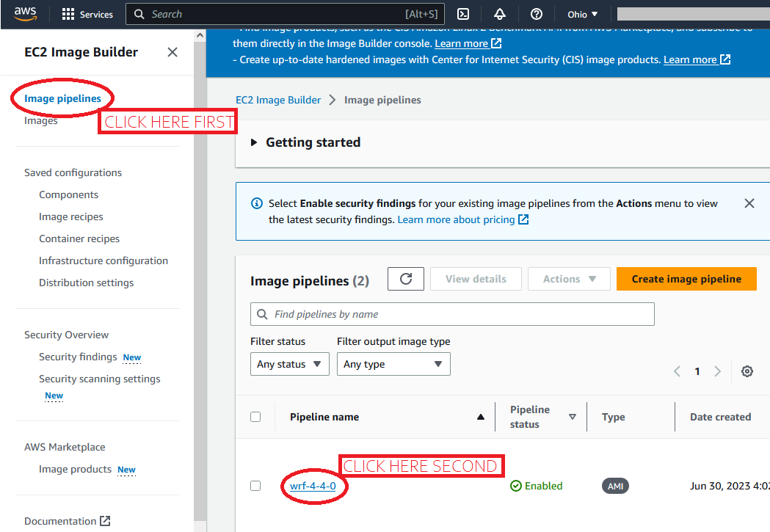This screenshot has height=532, width=770.
Task: Click Create image pipeline button
Action: click(686, 279)
